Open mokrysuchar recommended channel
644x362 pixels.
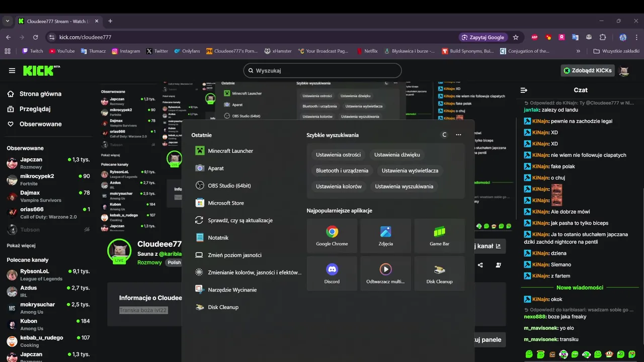click(48, 308)
